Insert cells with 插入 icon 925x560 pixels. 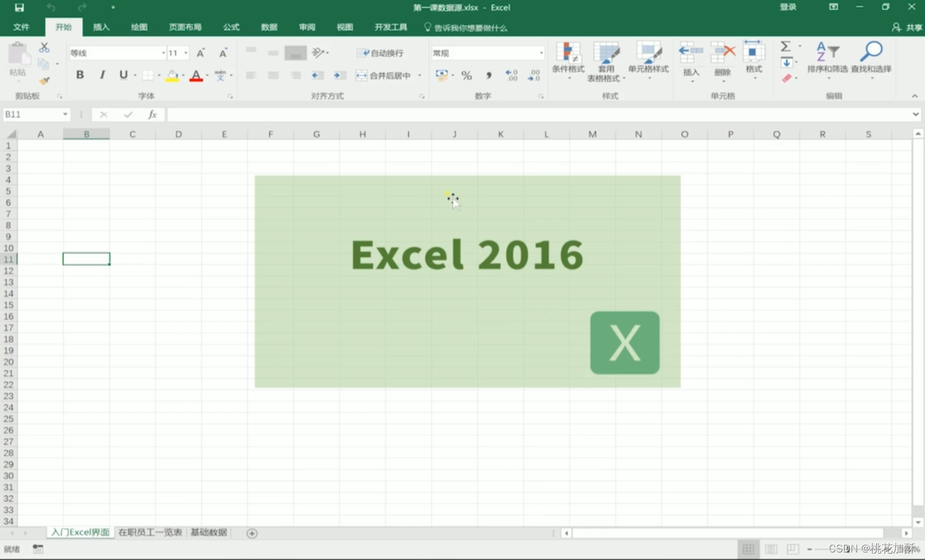pos(691,61)
